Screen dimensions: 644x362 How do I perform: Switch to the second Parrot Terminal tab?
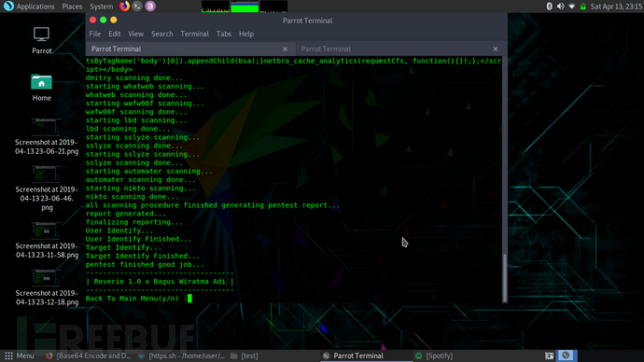tap(400, 49)
